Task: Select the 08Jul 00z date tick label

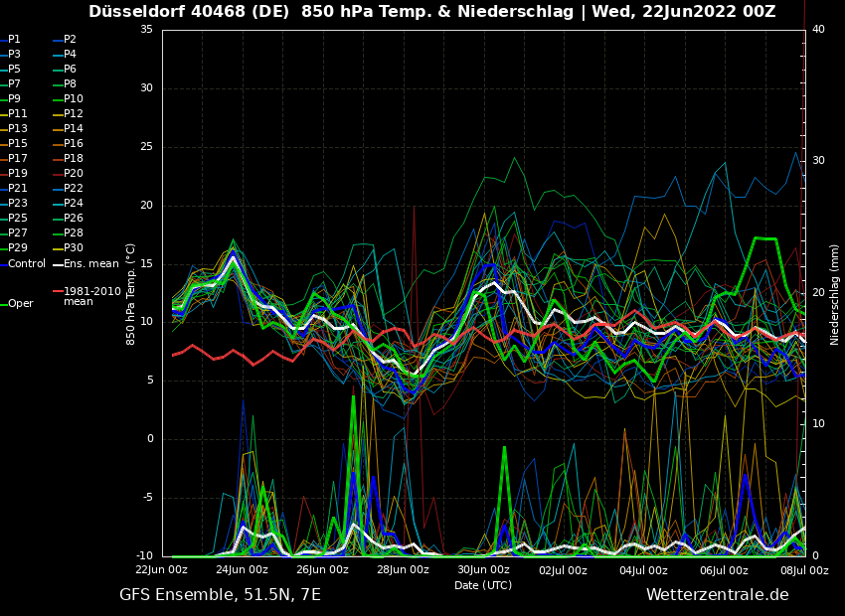Action: 803,570
